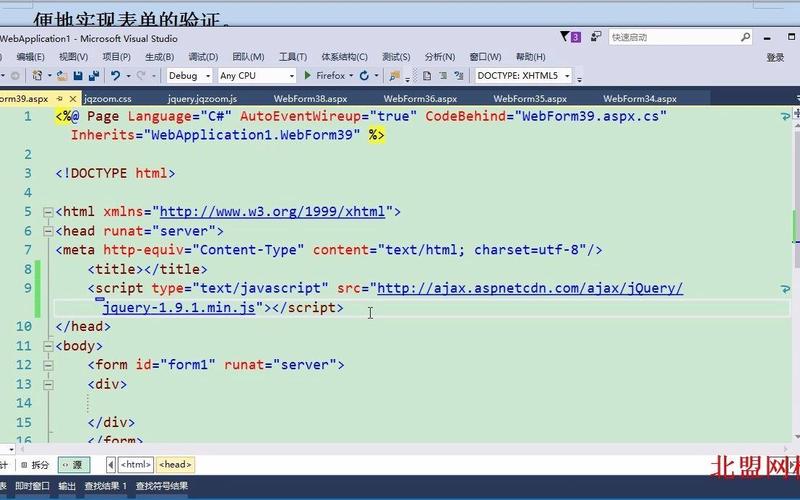Click the navigate backward circle icon
The height and width of the screenshot is (500, 800).
click(15, 76)
